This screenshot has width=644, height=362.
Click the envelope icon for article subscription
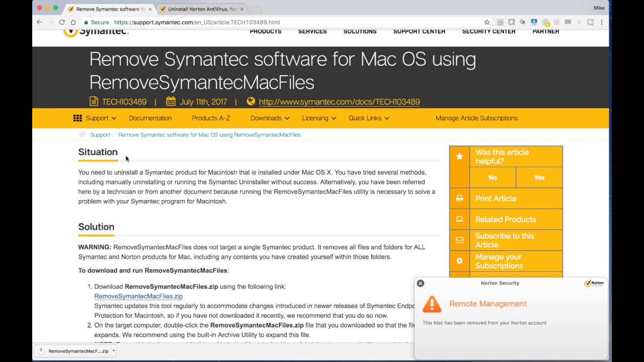(459, 240)
